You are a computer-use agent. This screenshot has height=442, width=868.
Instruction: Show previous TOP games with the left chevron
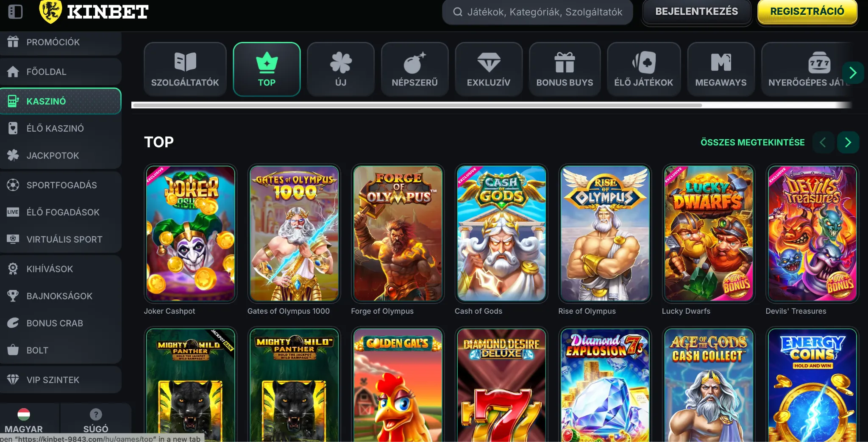click(823, 142)
